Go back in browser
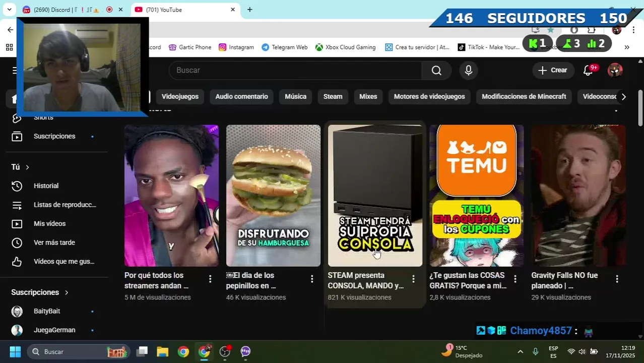 point(10,30)
